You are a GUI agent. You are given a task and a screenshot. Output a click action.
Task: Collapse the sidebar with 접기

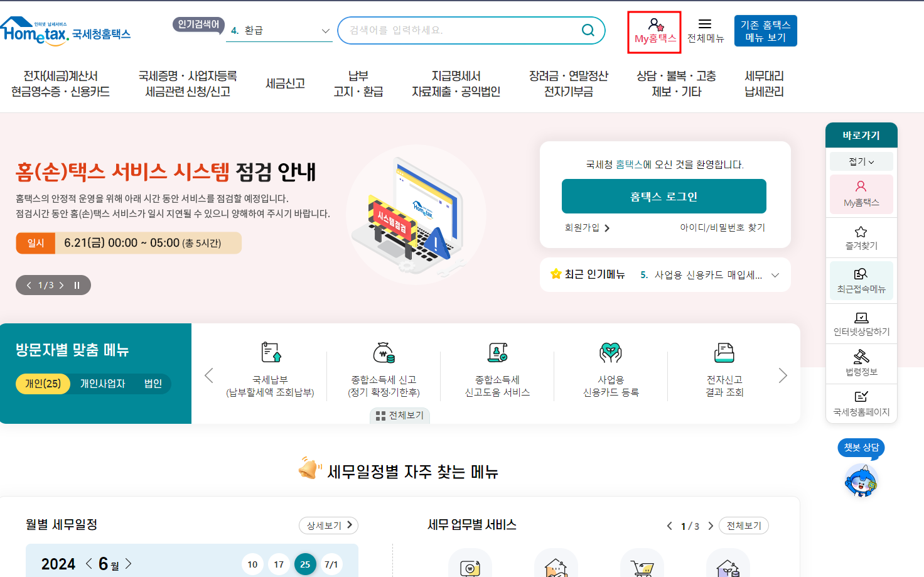861,161
